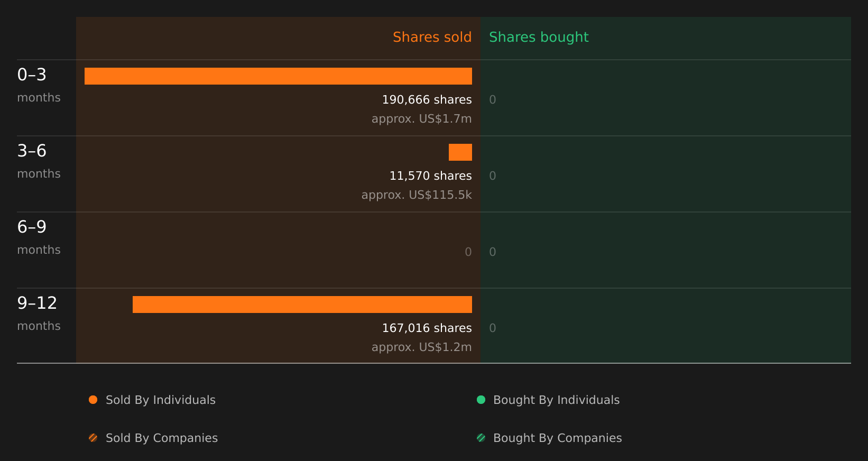The width and height of the screenshot is (868, 461).
Task: Click the shares bought zero for 0–3 months
Action: (493, 100)
